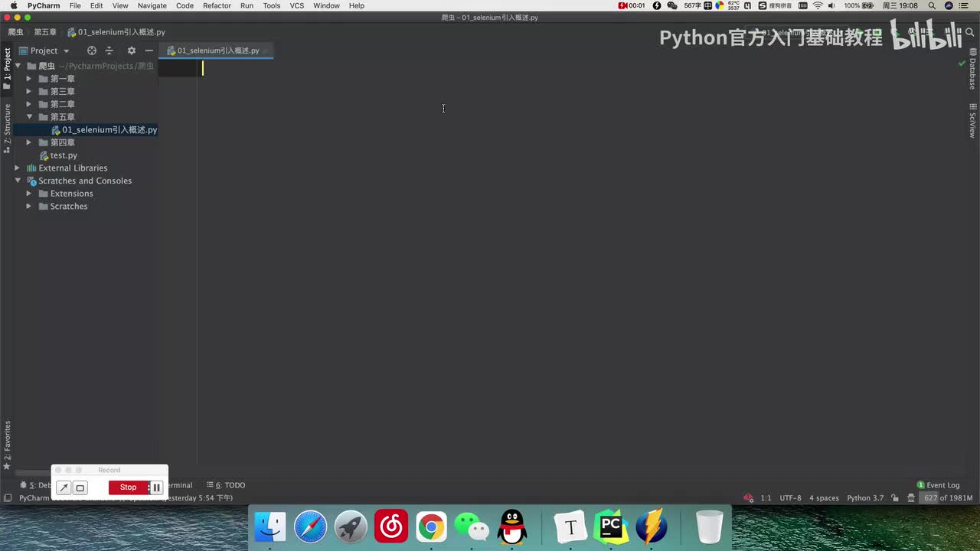Viewport: 980px width, 551px height.
Task: Open the Event Log
Action: pos(938,485)
